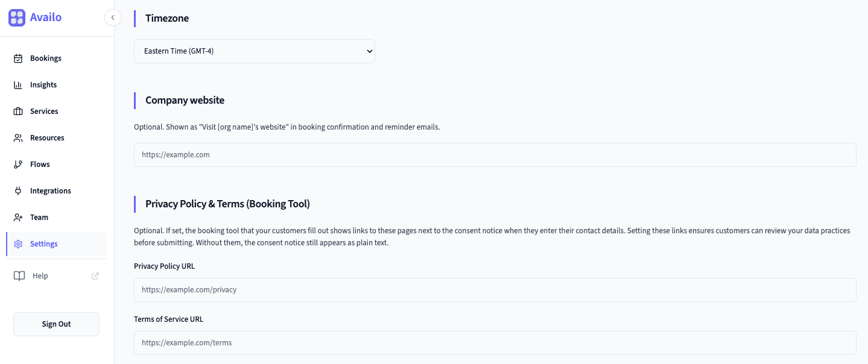Click the Availo logo icon
Viewport: 868px width, 364px height.
click(16, 17)
